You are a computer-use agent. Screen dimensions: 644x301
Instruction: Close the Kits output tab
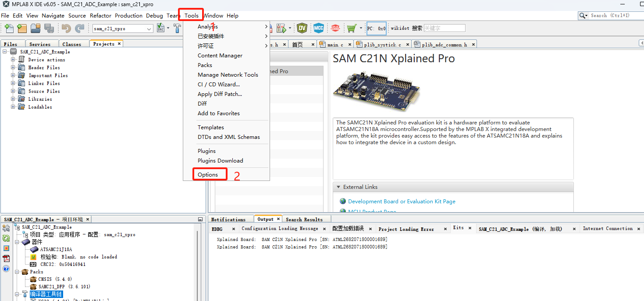pos(470,228)
